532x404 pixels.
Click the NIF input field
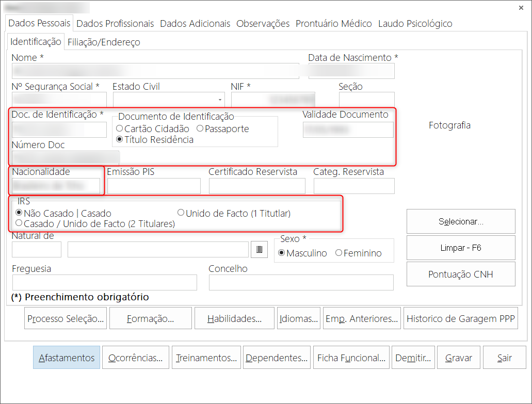(x=273, y=100)
